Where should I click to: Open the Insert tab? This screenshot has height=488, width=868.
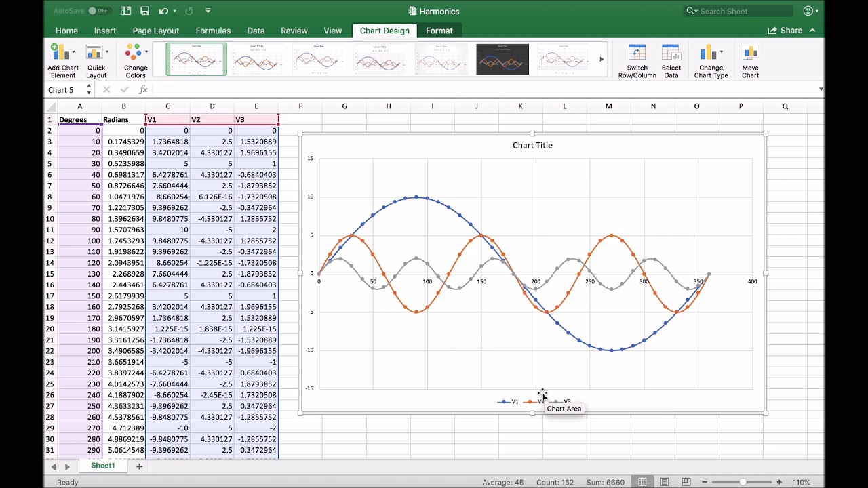[105, 30]
